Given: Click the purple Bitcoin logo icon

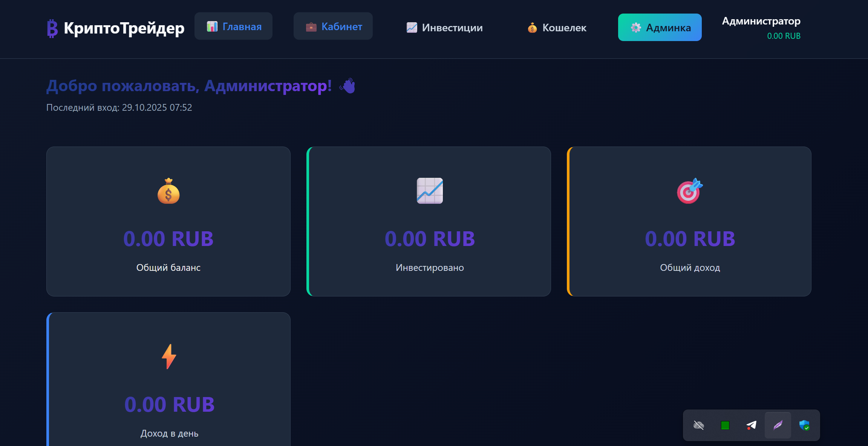Looking at the screenshot, I should click(x=52, y=29).
